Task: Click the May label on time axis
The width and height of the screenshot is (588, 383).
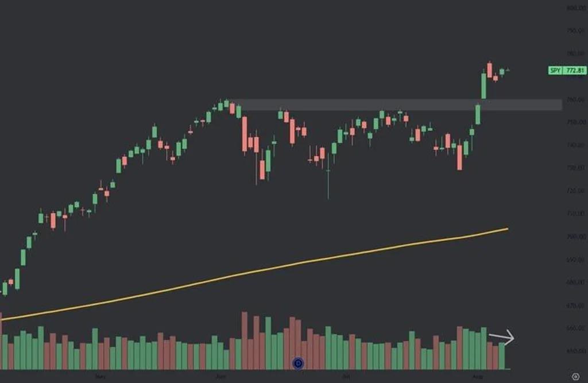Action: (100, 376)
